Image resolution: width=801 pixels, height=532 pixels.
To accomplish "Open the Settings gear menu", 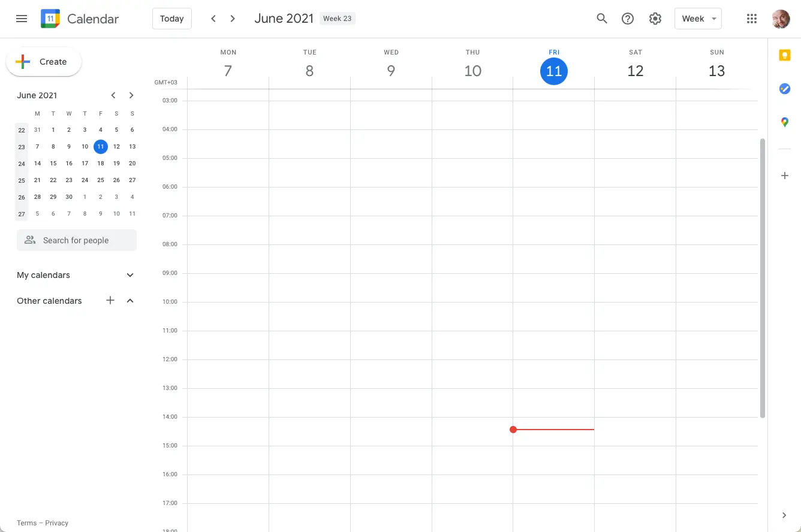I will [655, 19].
